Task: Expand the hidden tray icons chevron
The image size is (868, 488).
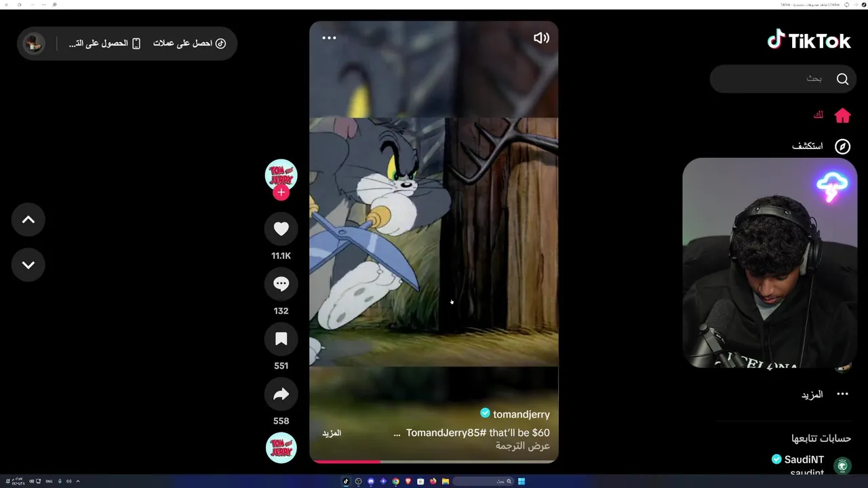Action: (x=78, y=481)
